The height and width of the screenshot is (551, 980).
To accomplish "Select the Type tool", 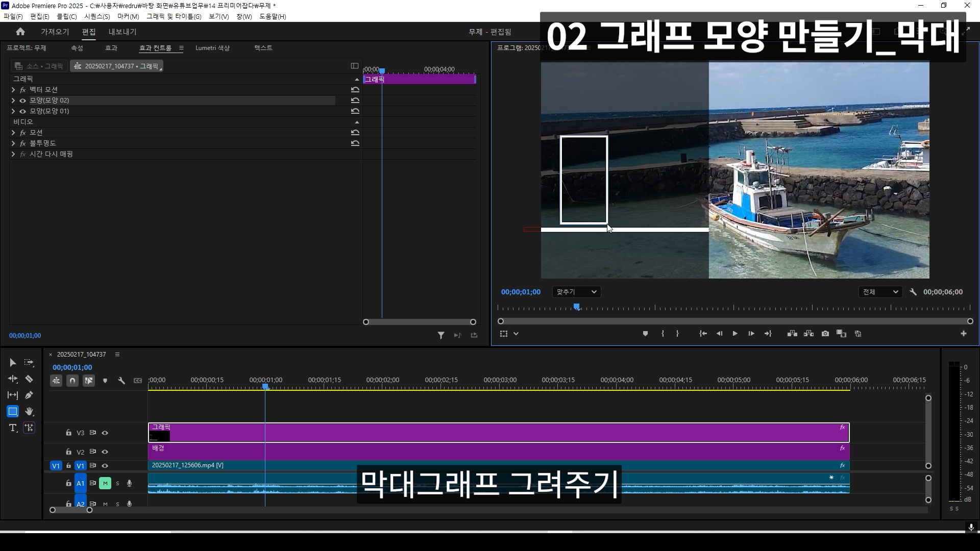I will (13, 428).
